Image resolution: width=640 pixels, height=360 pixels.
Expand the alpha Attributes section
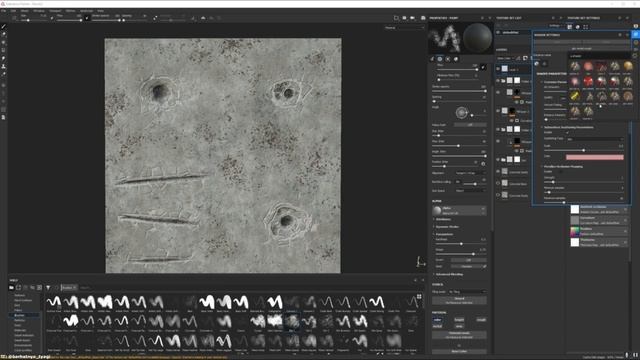point(444,219)
